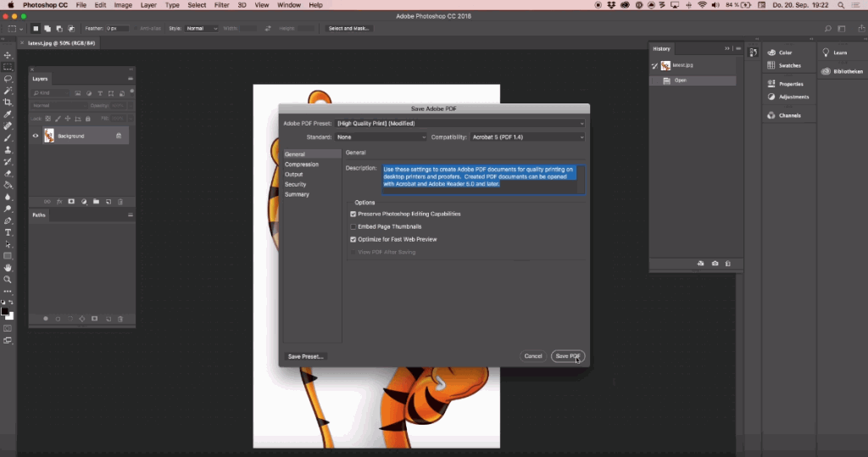Open Adobe PDF Preset dropdown
The image size is (868, 457).
(x=460, y=124)
